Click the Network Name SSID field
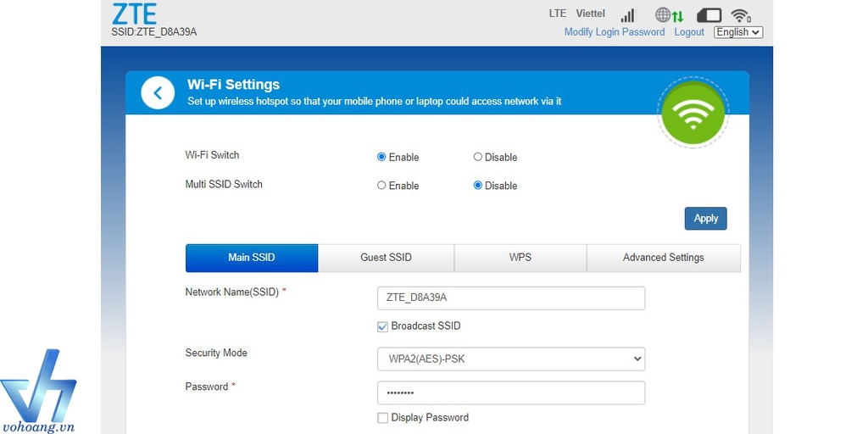This screenshot has width=868, height=434. click(x=510, y=298)
